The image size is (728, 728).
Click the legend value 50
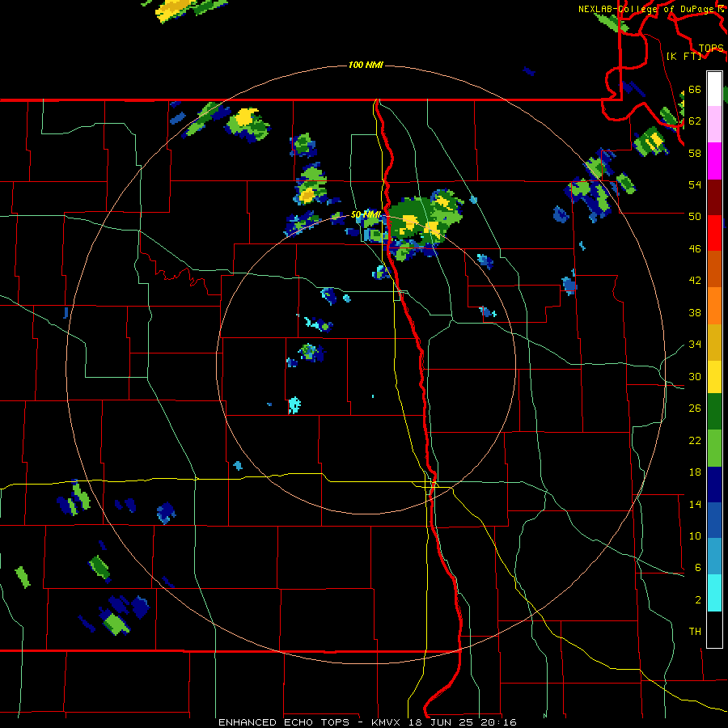point(695,216)
